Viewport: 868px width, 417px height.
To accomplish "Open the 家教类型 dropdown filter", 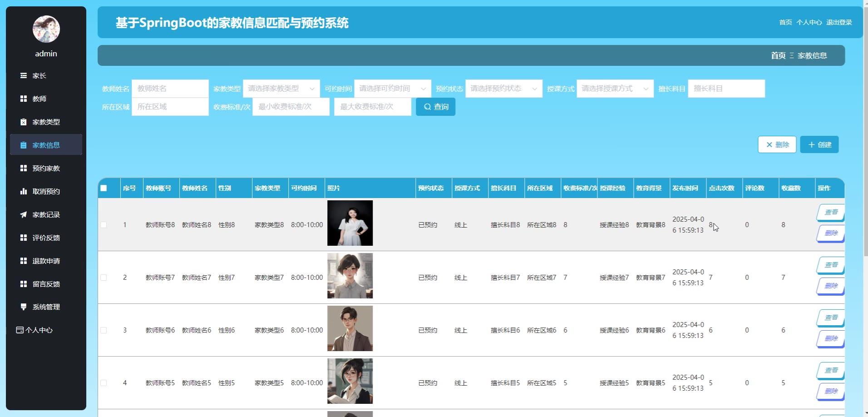I will coord(281,89).
